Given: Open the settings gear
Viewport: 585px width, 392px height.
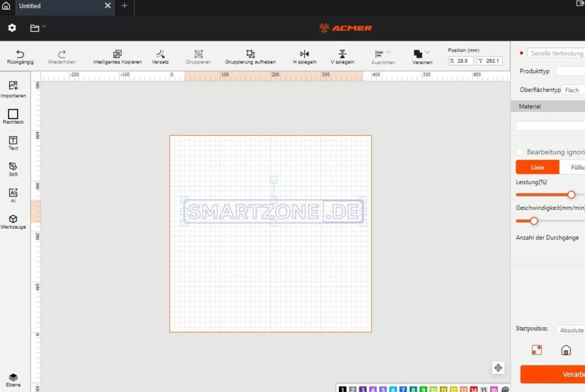Looking at the screenshot, I should click(12, 28).
